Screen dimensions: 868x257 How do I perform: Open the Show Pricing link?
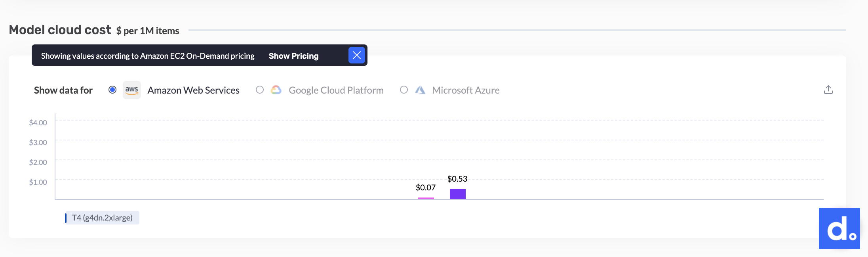(x=293, y=56)
